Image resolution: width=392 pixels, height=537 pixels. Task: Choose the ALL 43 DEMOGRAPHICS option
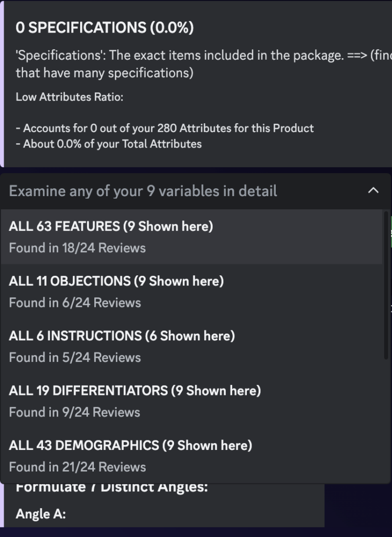click(x=191, y=456)
